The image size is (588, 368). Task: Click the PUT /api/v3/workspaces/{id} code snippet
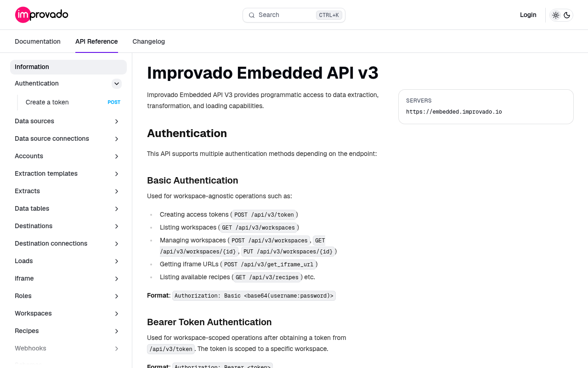pos(288,252)
